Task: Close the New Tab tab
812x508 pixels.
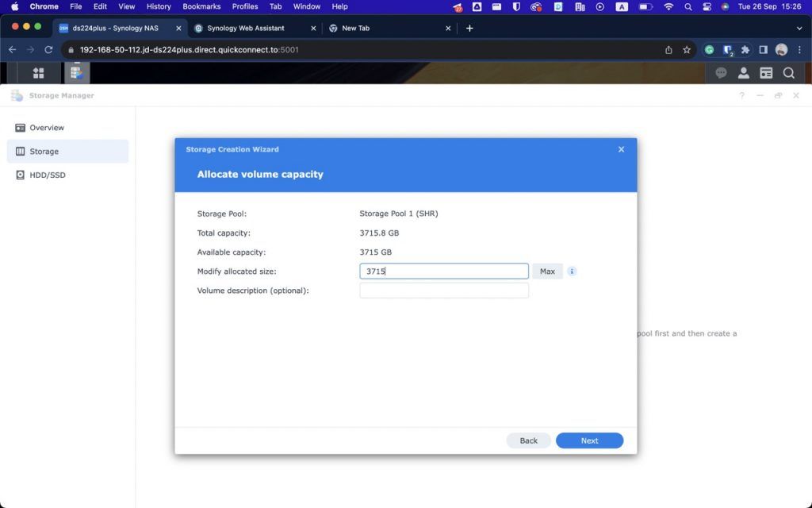Action: (x=448, y=28)
